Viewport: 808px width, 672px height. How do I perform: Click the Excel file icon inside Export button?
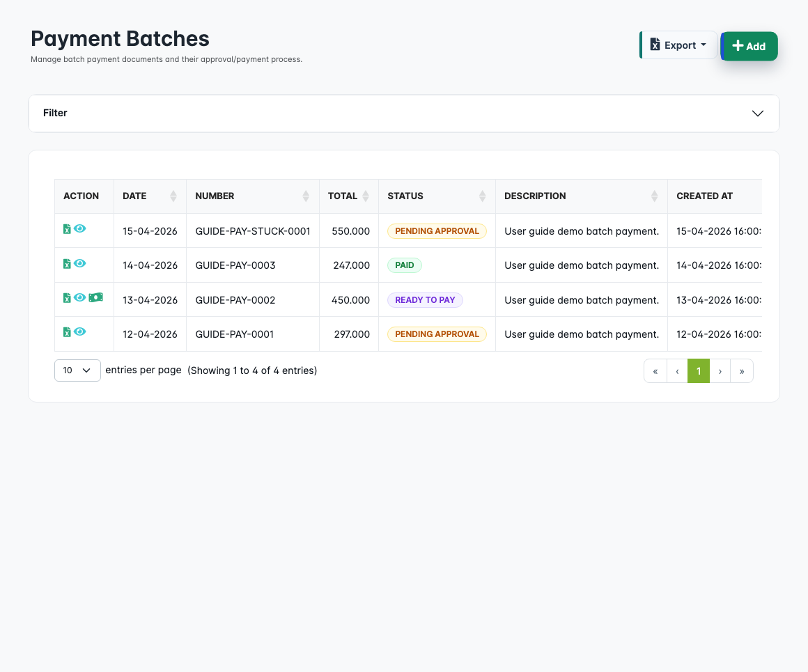pos(655,45)
